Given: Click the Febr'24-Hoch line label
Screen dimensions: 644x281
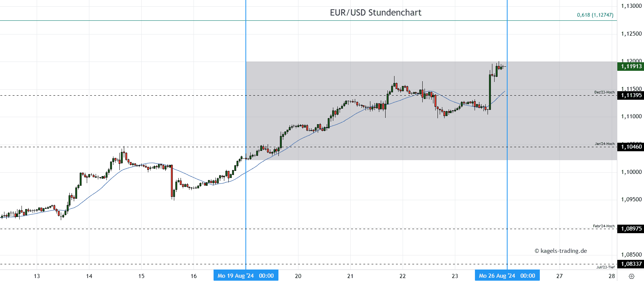Looking at the screenshot, I should (604, 226).
